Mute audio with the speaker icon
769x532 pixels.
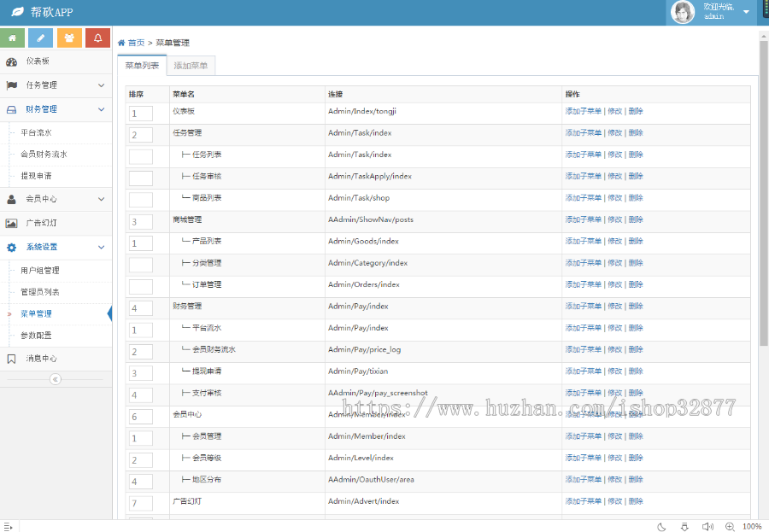(x=707, y=527)
